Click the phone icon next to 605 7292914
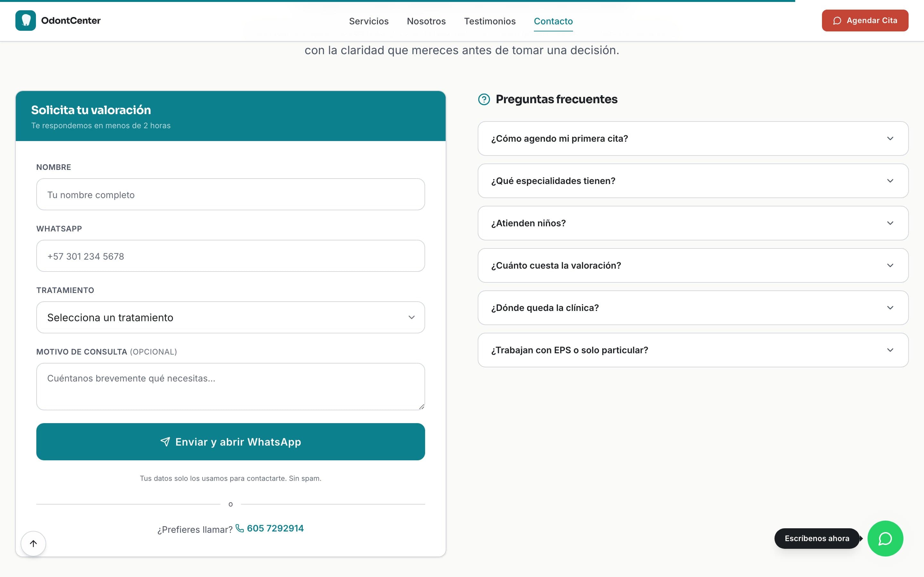The height and width of the screenshot is (577, 924). (240, 528)
